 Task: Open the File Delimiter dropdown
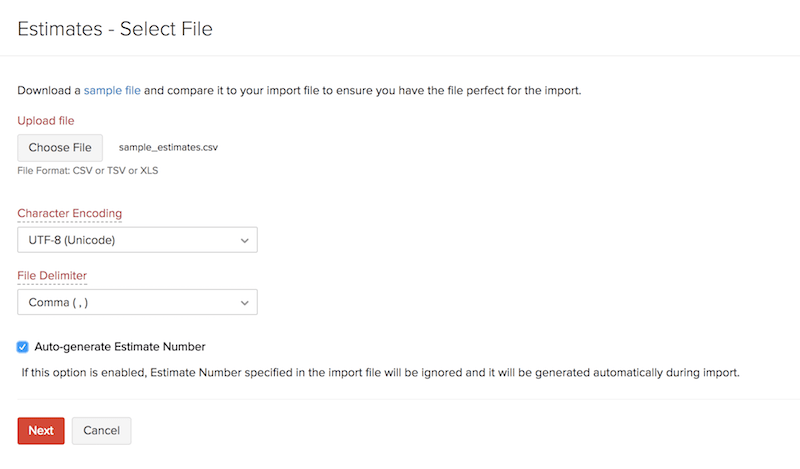click(137, 302)
